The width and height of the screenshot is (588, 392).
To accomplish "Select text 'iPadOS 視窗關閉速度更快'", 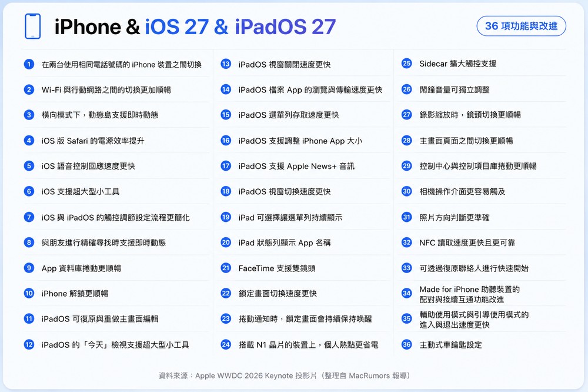I will coord(285,65).
